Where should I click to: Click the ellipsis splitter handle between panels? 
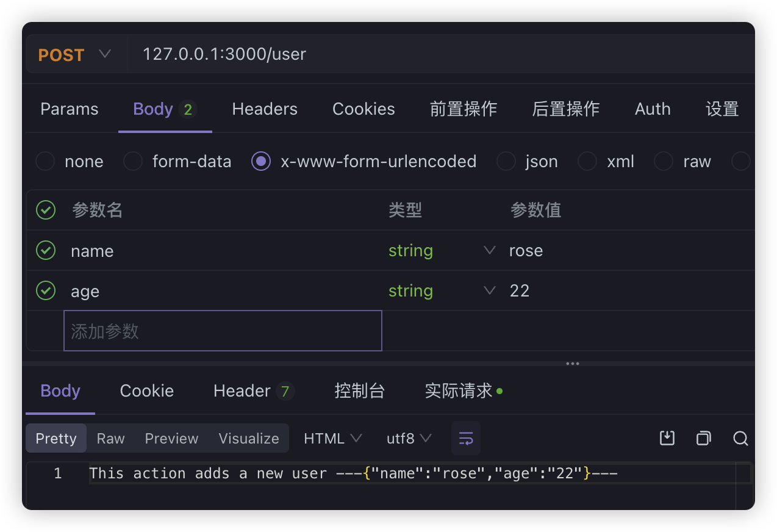tap(572, 363)
